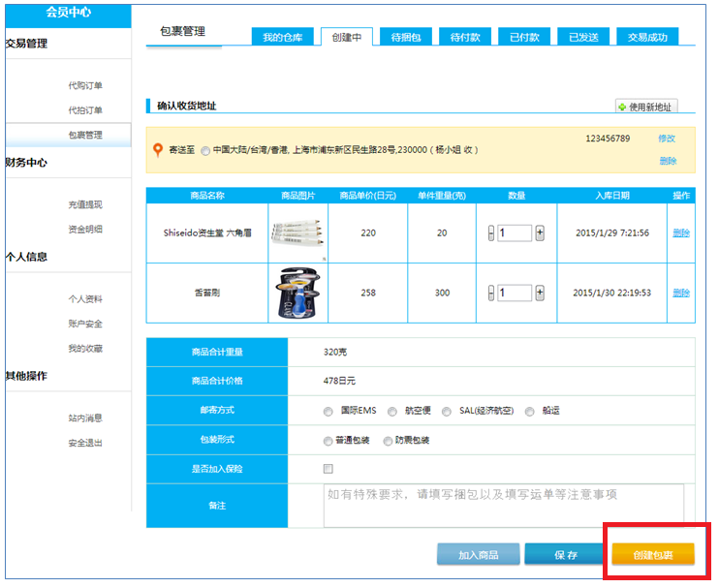The image size is (719, 588).
Task: Open 个人资料 in the sidebar
Action: click(x=85, y=299)
